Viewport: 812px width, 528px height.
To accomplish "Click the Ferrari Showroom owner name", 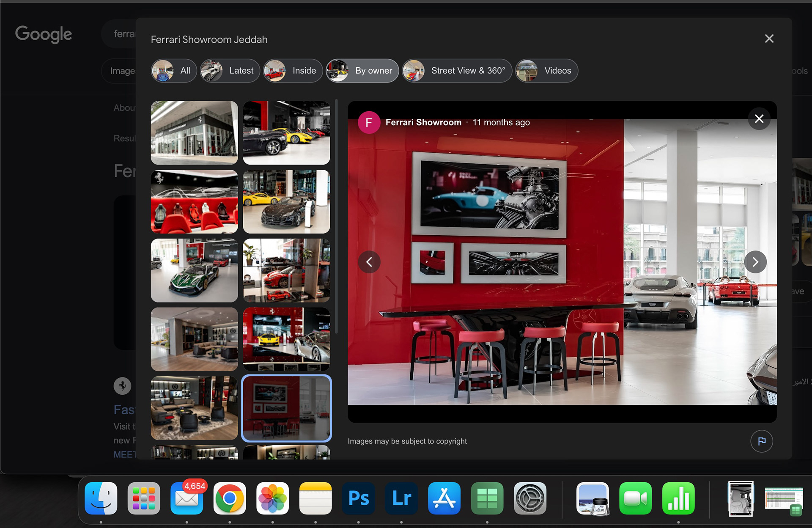I will (x=423, y=122).
